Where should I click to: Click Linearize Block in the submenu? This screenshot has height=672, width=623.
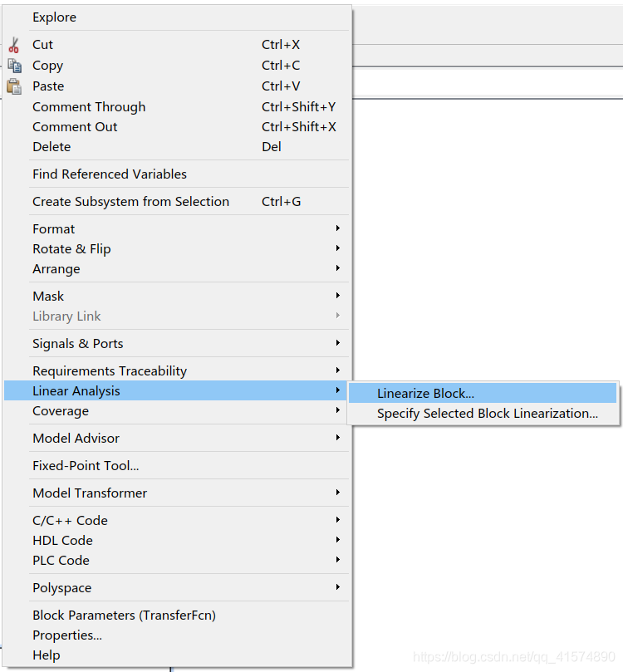(483, 394)
